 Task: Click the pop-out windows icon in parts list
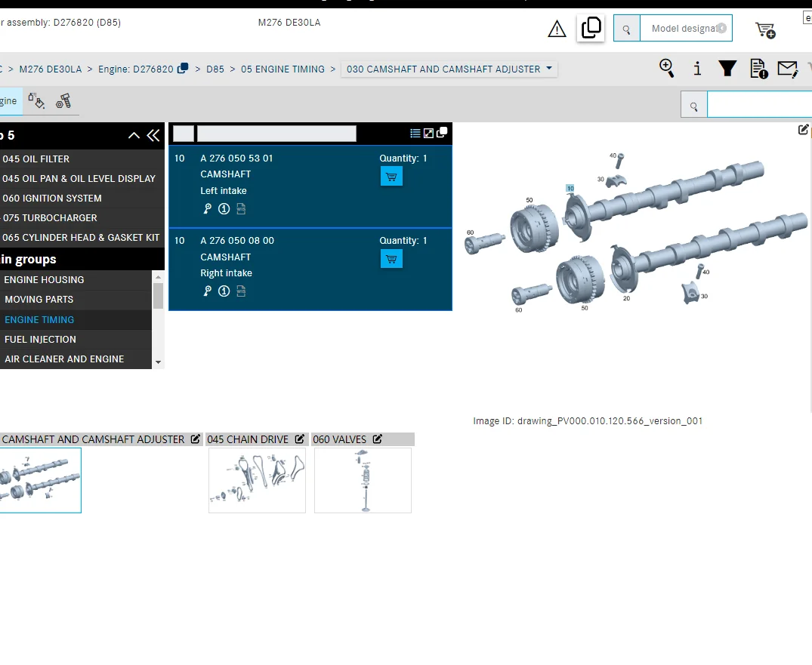pyautogui.click(x=442, y=133)
